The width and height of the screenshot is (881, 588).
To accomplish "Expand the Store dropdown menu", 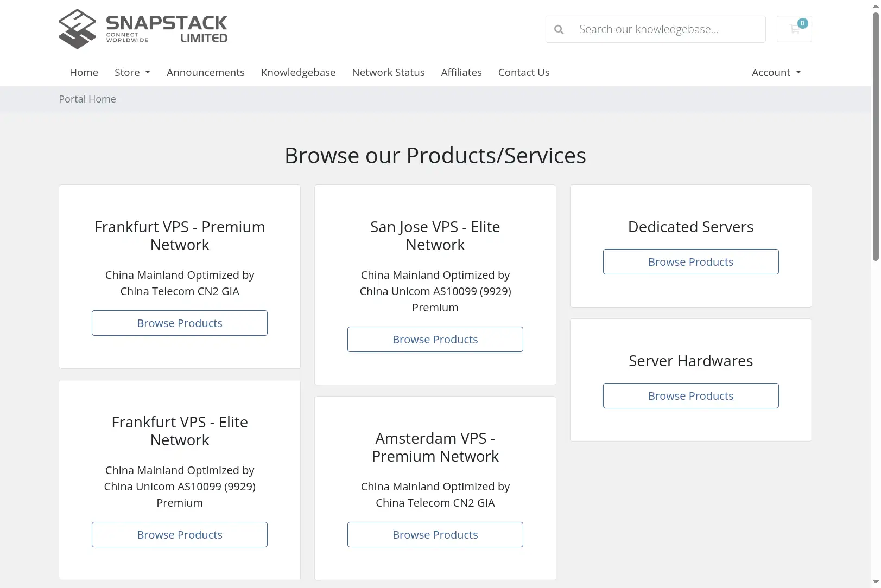I will click(132, 72).
